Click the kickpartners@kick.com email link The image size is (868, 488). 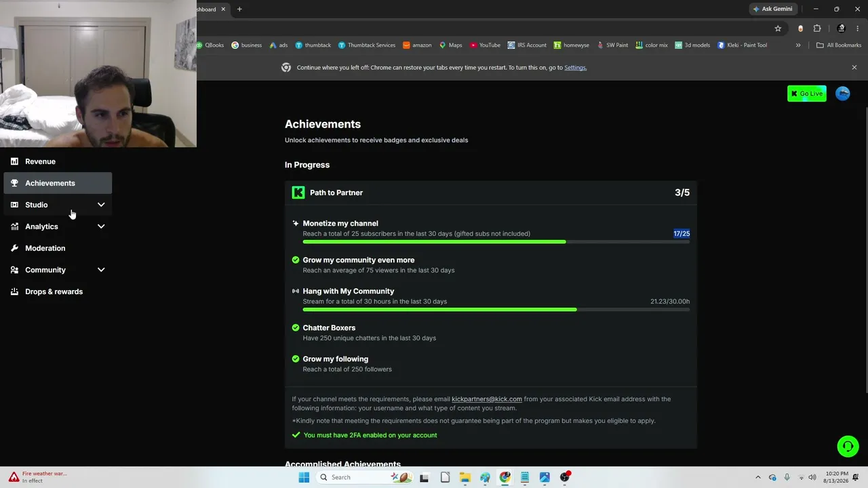point(487,399)
